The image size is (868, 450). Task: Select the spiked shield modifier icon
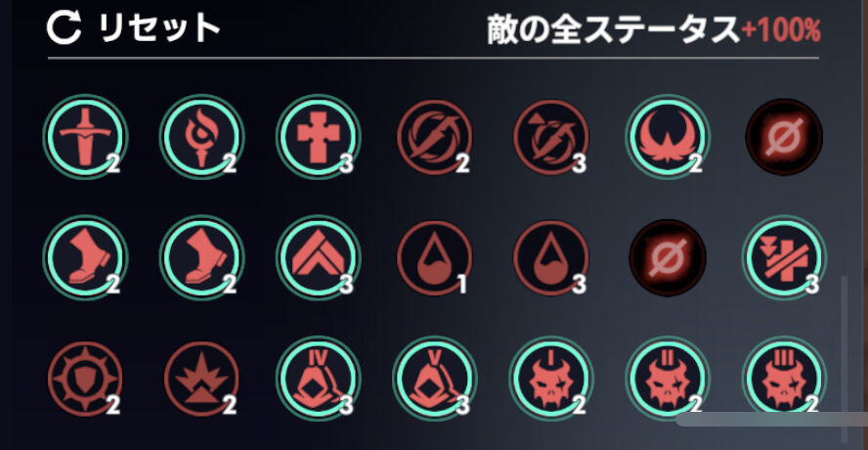point(85,379)
